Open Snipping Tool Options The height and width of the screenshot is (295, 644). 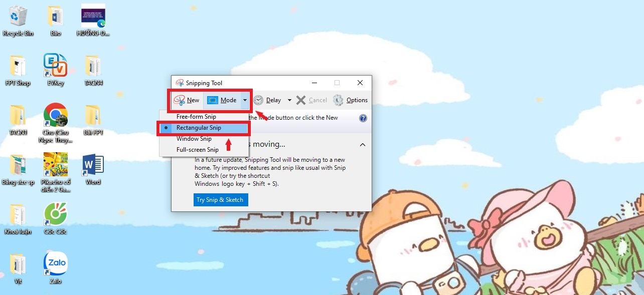(x=351, y=100)
